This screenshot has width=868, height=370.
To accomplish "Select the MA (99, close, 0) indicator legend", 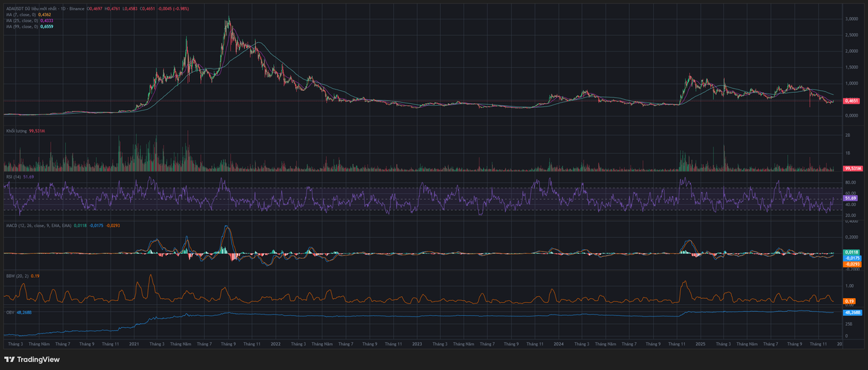I will click(22, 26).
